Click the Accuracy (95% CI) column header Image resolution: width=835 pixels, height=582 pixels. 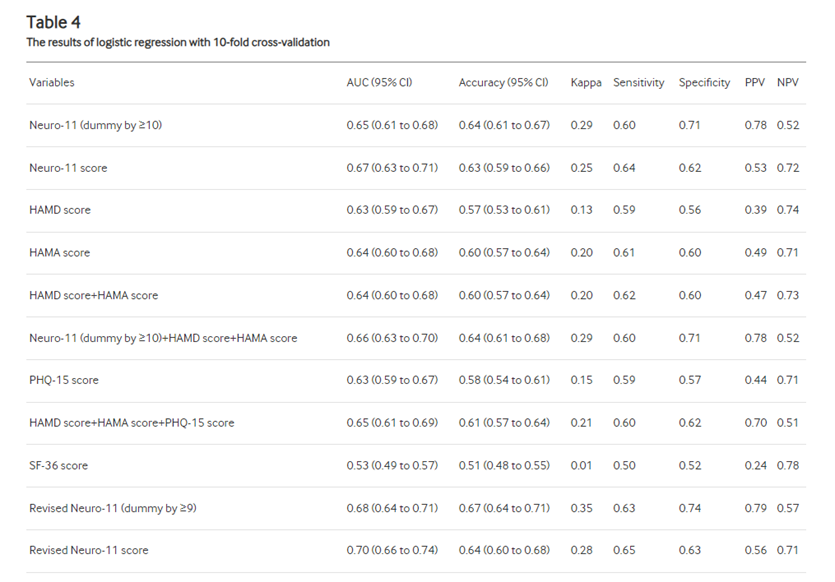tap(503, 83)
